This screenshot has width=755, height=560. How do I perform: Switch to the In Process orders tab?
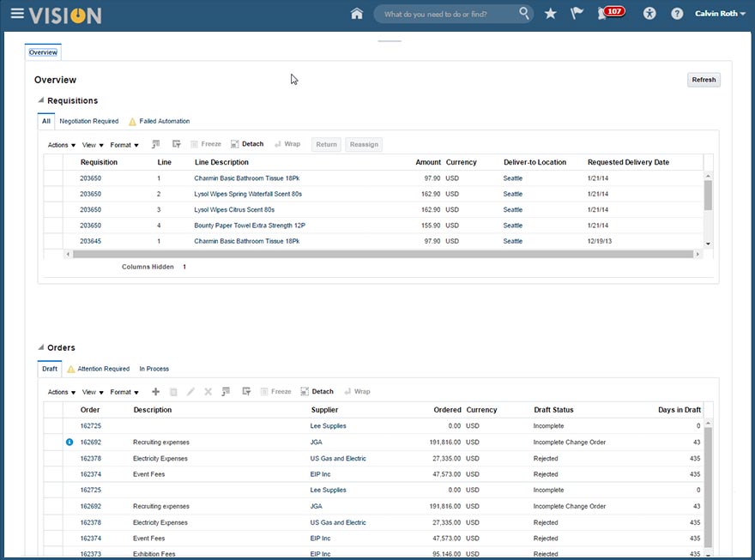[x=154, y=369]
